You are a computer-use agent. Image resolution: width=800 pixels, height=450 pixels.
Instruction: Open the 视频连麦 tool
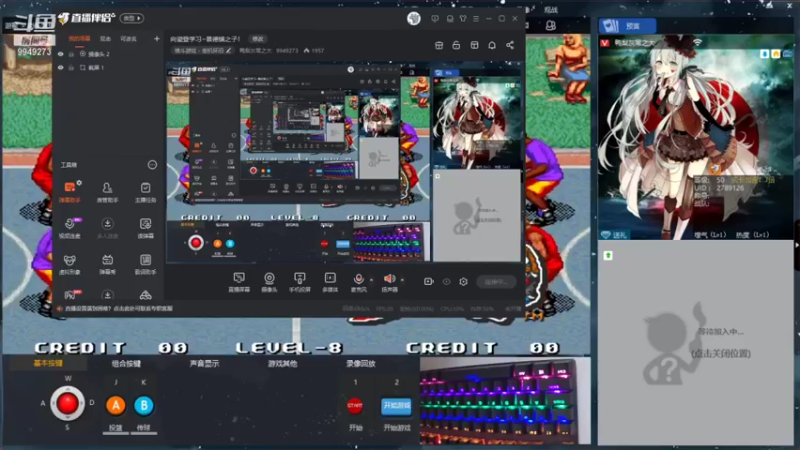coord(69,228)
